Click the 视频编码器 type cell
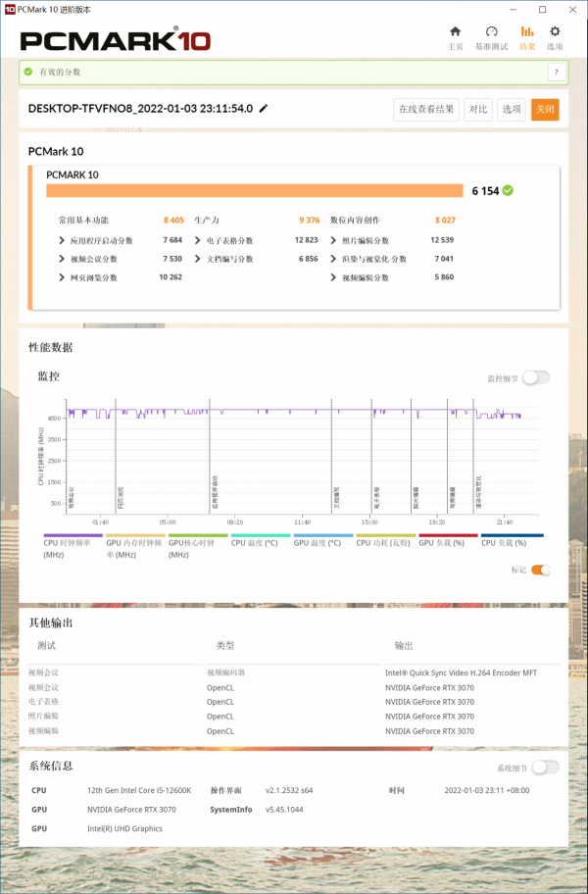The height and width of the screenshot is (894, 588). 225,672
